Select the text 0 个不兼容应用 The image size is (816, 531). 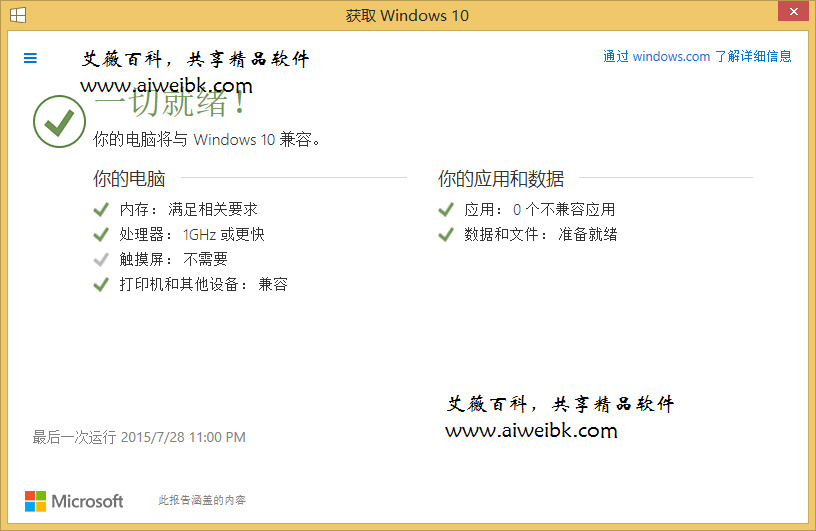click(564, 209)
